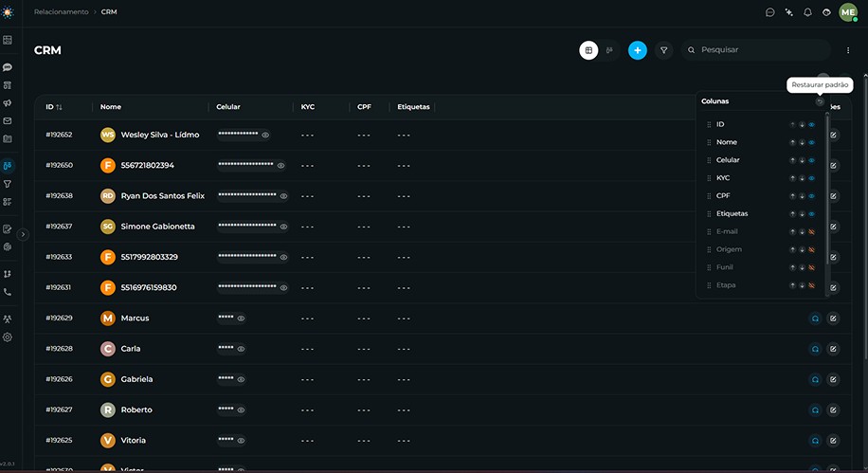The image size is (868, 473).
Task: Open the envelope mail icon in sidebar
Action: 8,120
